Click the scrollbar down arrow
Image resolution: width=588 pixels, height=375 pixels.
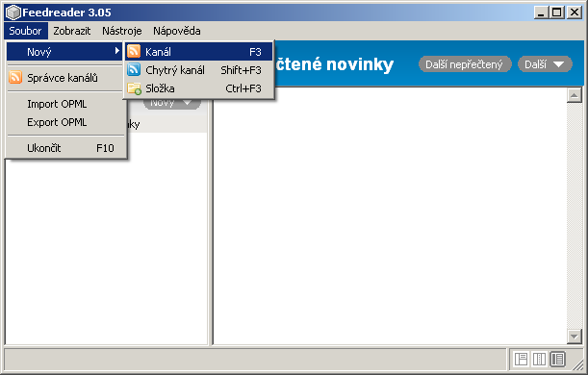click(x=575, y=336)
